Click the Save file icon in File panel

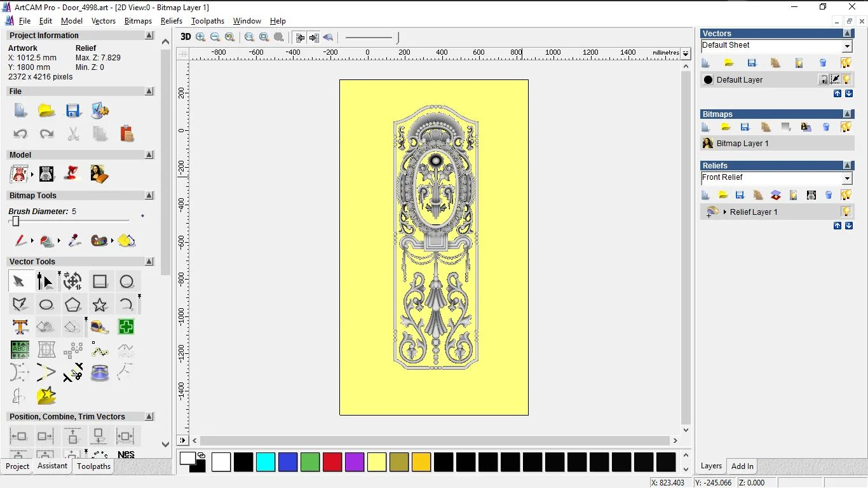(73, 111)
